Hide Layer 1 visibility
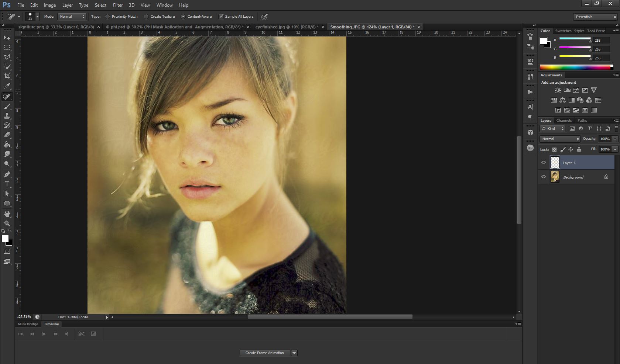 (544, 163)
